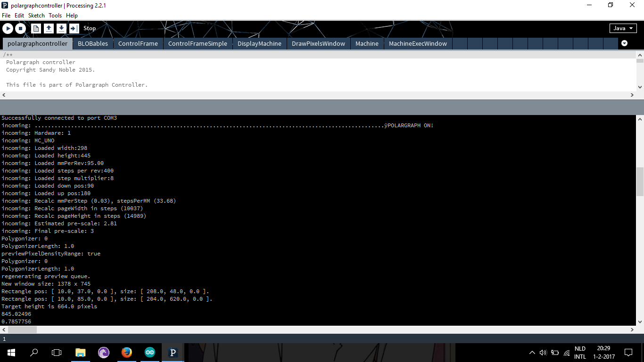Open File Explorer from the taskbar

click(81, 353)
